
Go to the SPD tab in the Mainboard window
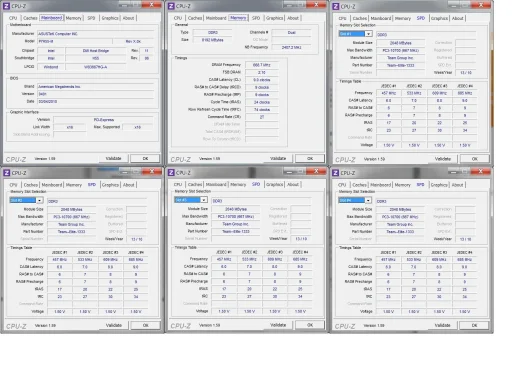pos(91,18)
